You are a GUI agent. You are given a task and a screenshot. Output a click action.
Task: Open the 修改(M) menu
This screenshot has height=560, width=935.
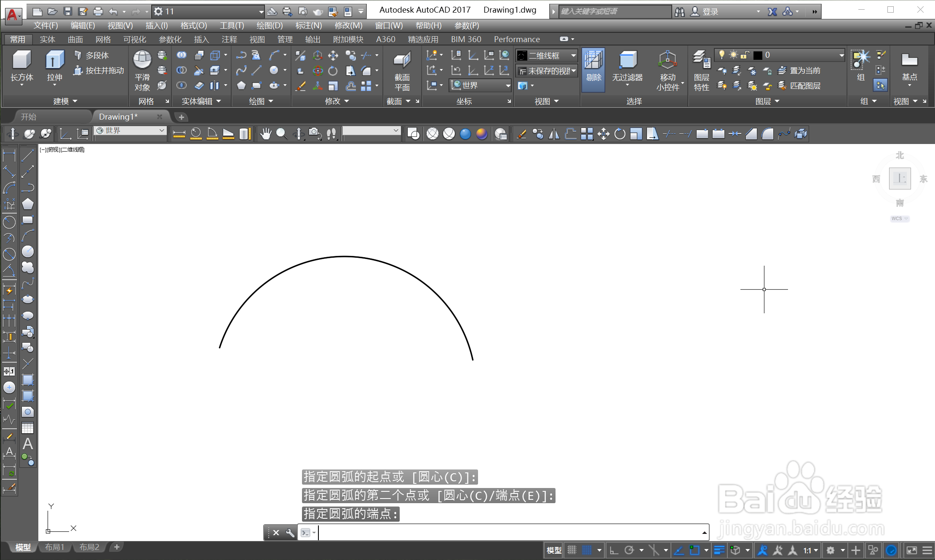click(348, 26)
